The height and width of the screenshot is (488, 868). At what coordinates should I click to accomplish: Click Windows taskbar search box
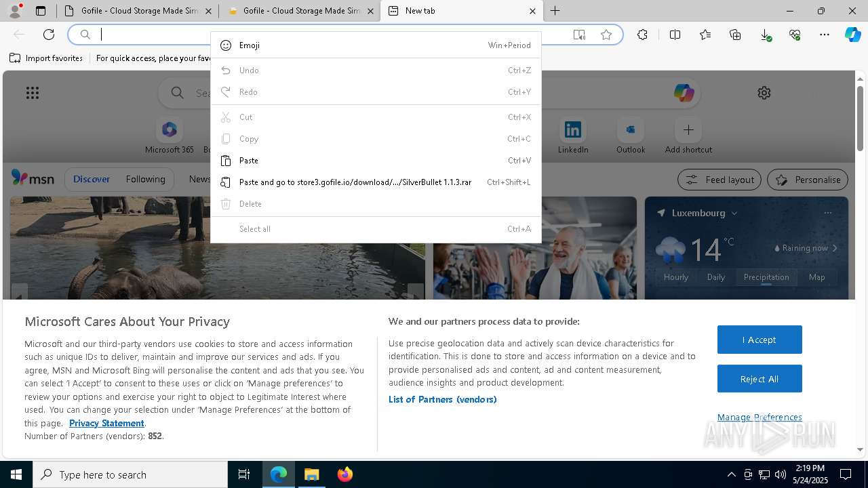point(130,474)
